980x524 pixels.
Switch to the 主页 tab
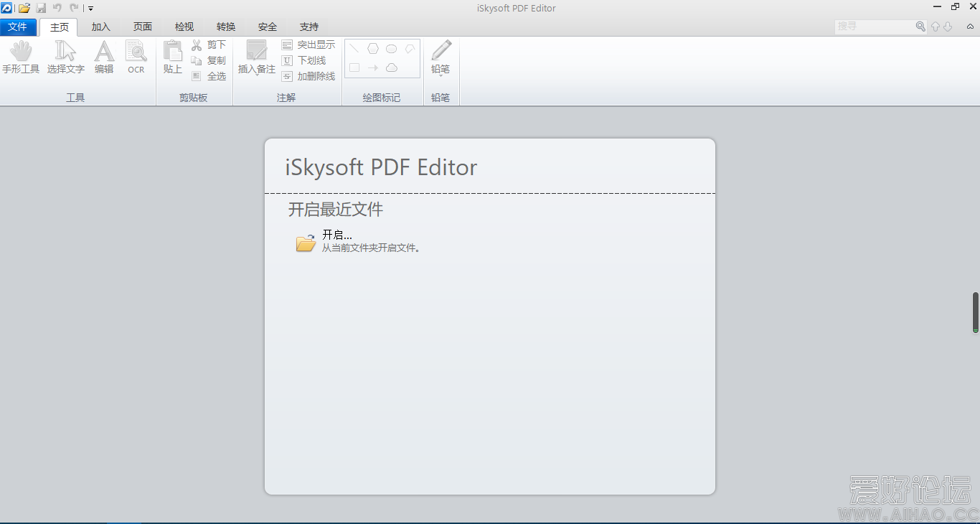click(x=60, y=27)
